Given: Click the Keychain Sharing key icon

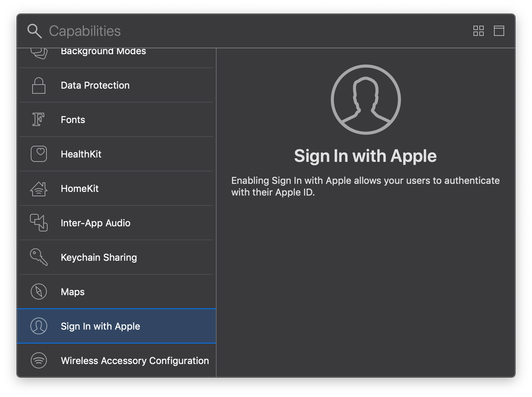Looking at the screenshot, I should 39,257.
